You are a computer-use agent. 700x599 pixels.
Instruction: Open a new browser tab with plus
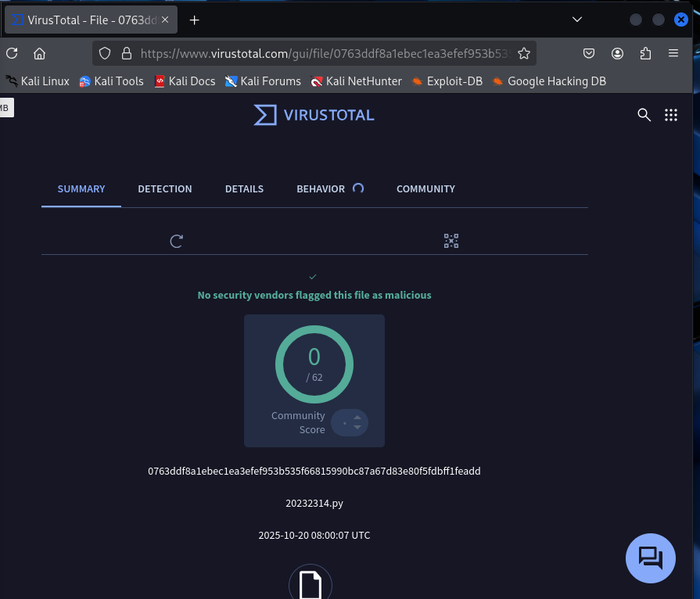194,20
